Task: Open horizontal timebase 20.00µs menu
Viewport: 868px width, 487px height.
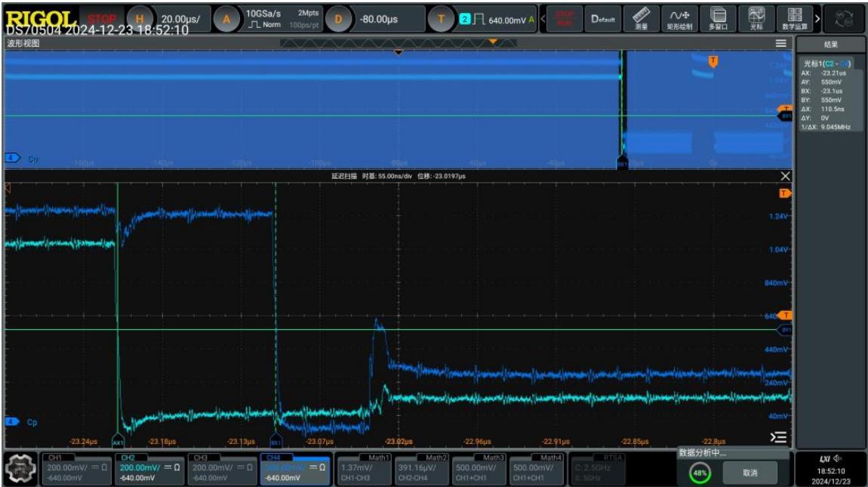Action: 169,19
